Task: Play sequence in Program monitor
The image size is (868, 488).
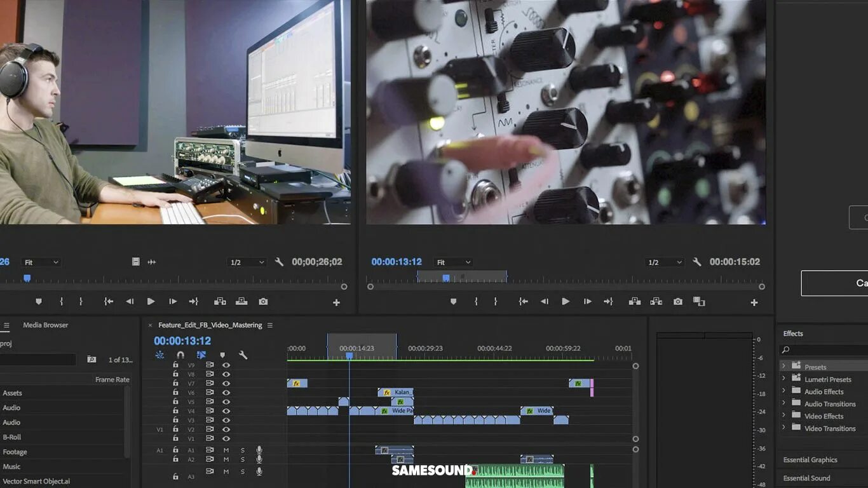Action: coord(566,302)
